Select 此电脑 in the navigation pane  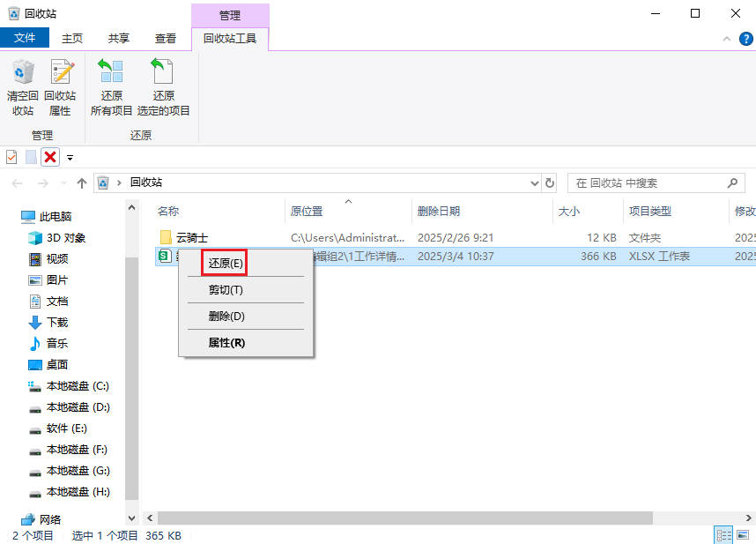coord(47,217)
